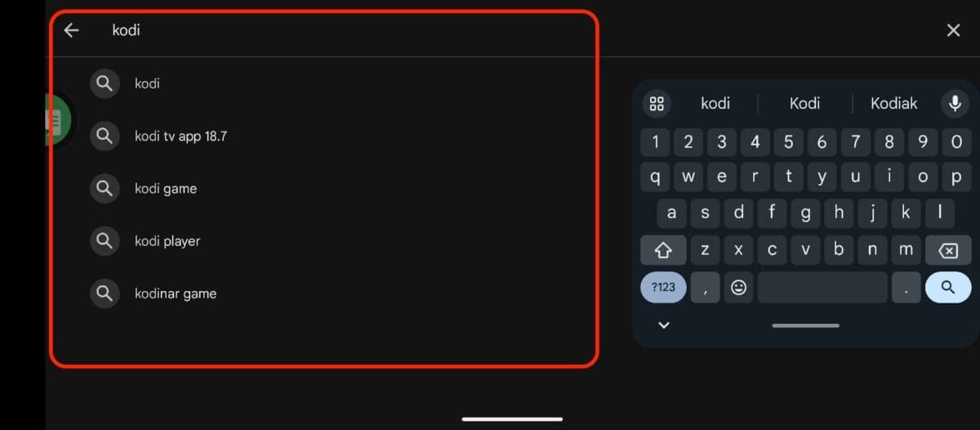Tap the microphone icon on the keyboard
The image size is (980, 430).
tap(953, 103)
